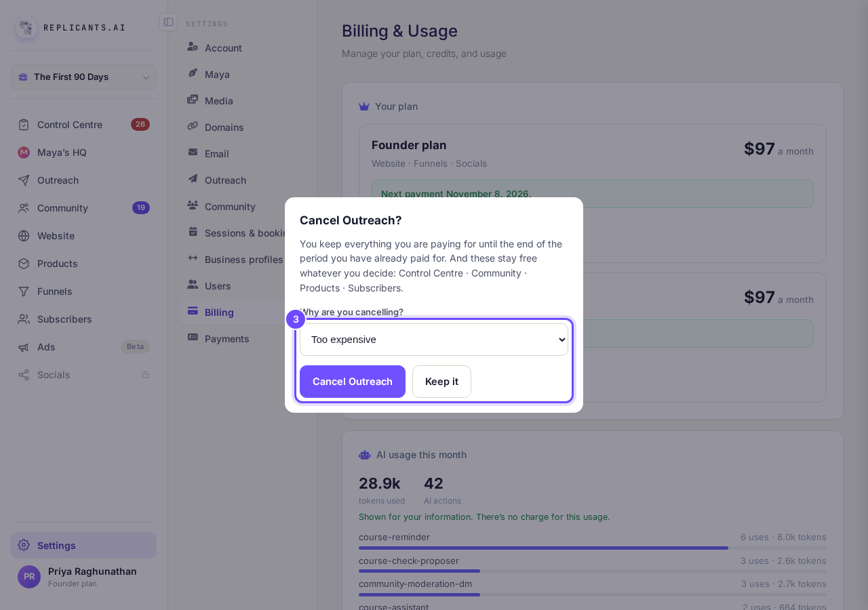
Task: Click the course-check-proposer usage bar
Action: tap(593, 571)
